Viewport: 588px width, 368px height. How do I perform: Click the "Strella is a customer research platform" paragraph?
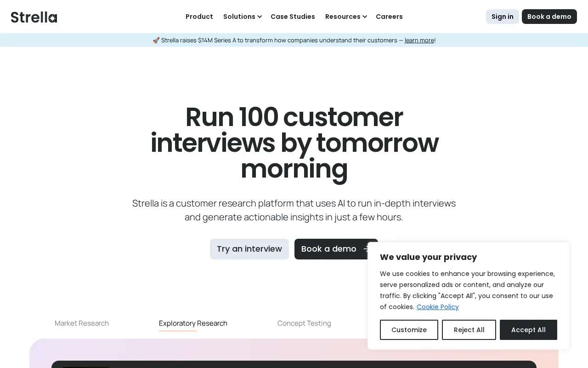coord(294,210)
